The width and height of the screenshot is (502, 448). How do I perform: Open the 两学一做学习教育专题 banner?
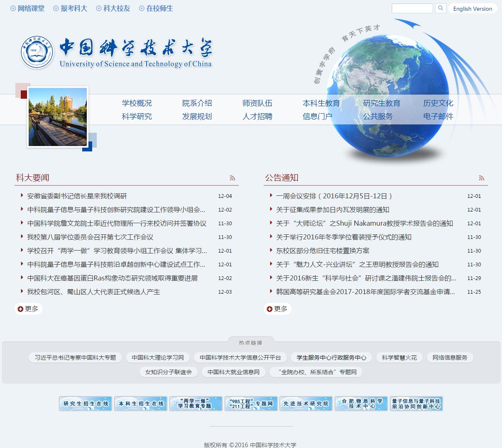[x=196, y=404]
